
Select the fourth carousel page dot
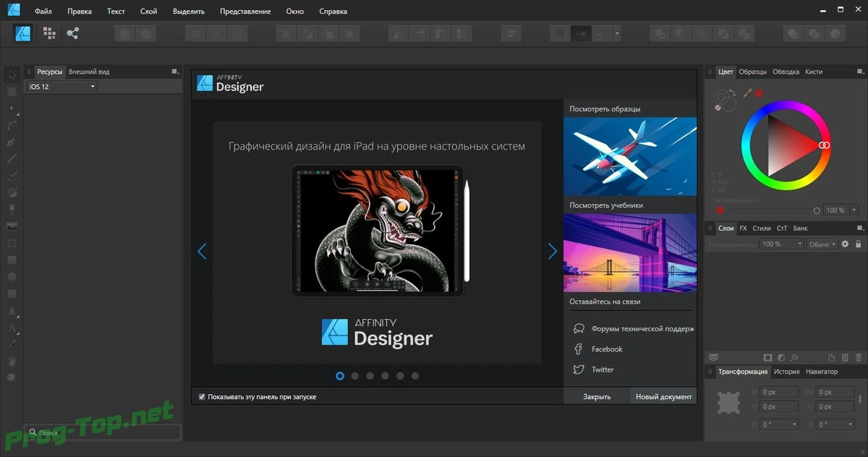(385, 376)
